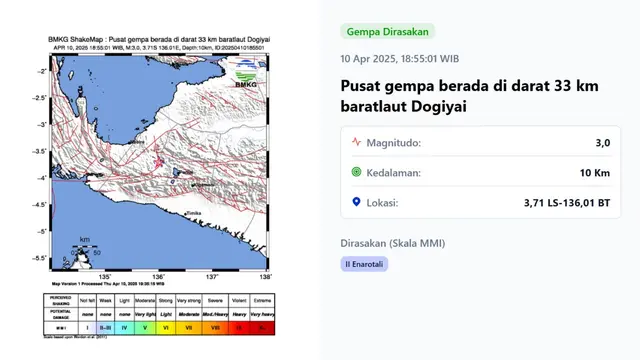Click the Not felt legend header
Screen dimensions: 640x360
[87, 300]
